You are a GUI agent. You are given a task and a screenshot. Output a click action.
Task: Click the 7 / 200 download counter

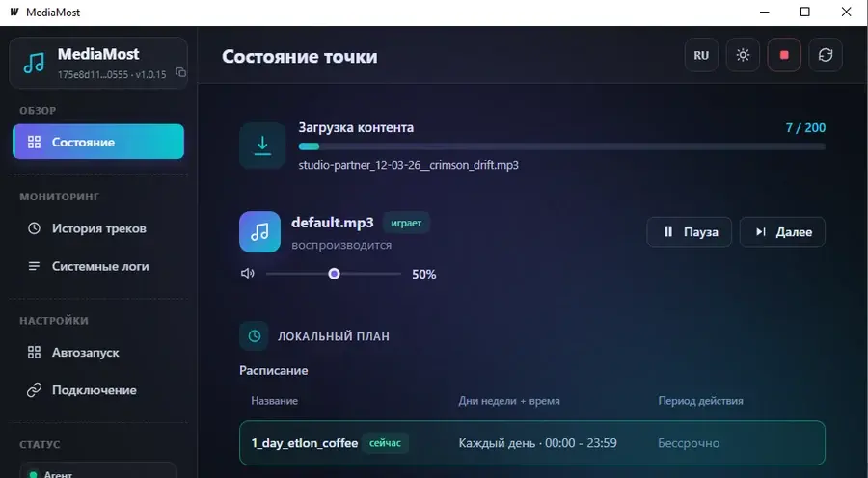coord(805,128)
